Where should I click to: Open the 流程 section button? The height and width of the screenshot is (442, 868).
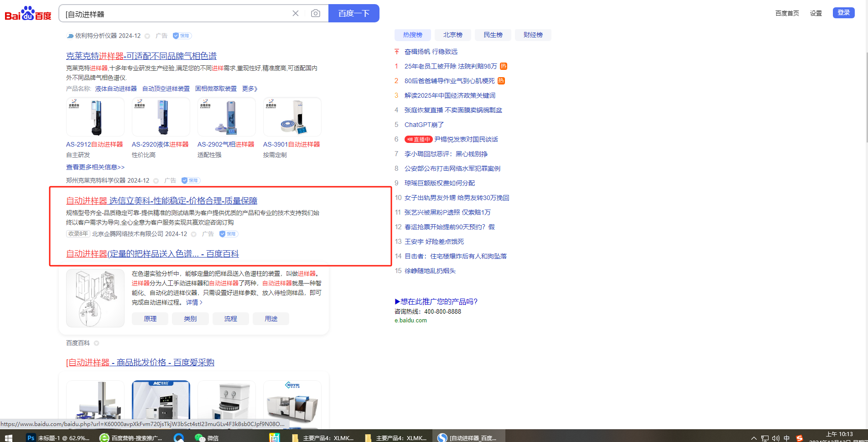click(231, 319)
